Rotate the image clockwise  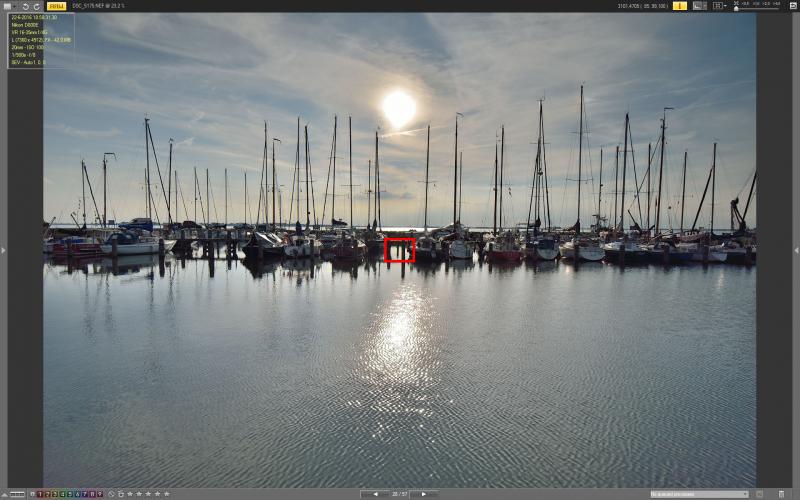37,7
